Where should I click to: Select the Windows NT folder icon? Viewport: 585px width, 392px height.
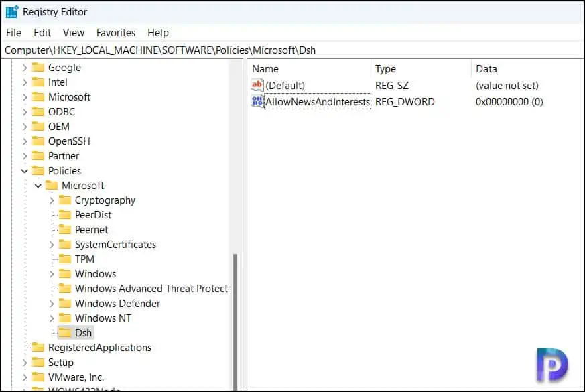(65, 318)
